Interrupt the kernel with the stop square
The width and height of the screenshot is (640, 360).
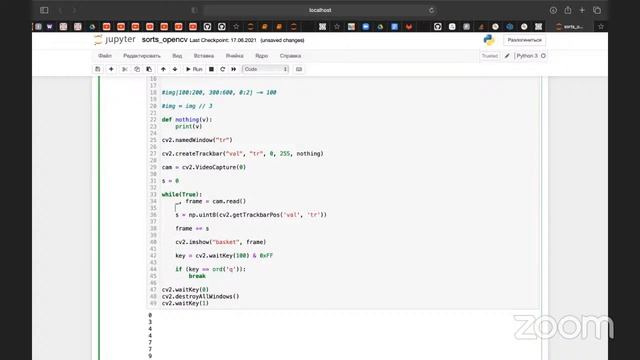211,69
